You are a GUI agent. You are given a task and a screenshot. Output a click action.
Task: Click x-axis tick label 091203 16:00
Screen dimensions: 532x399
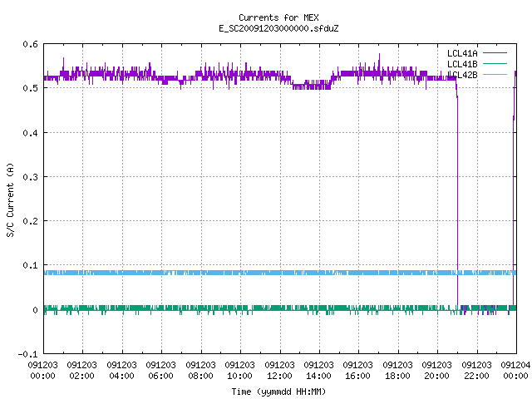357,370
